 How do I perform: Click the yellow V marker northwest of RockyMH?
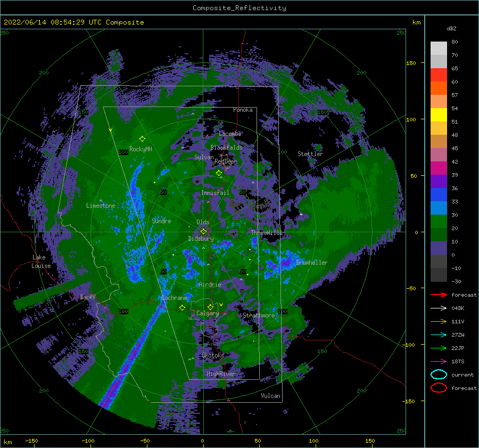coord(111,130)
